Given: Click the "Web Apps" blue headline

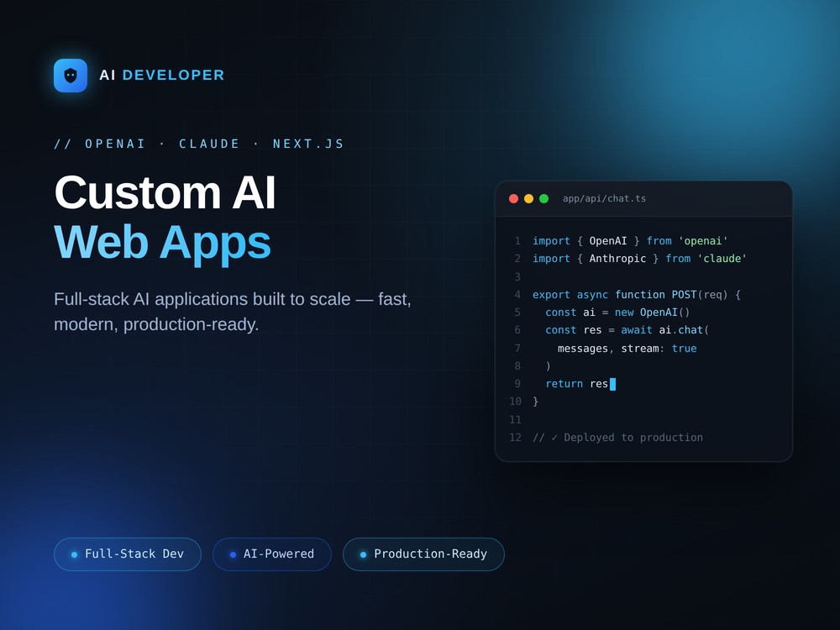Looking at the screenshot, I should 162,243.
